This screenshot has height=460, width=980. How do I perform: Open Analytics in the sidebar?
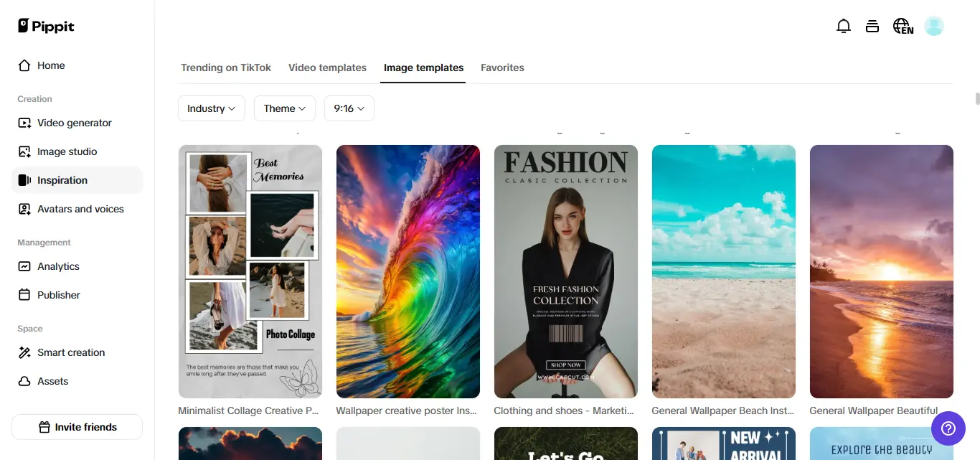[x=58, y=266]
